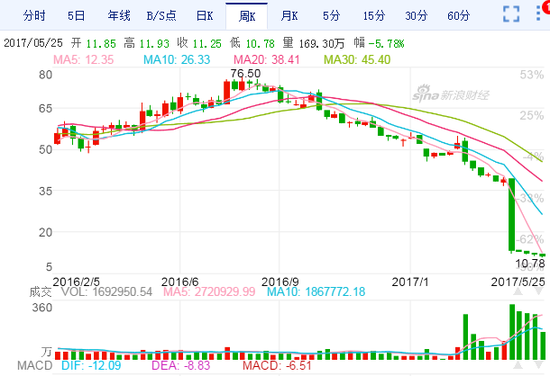
Task: Open the more options dots menu
Action: 539,12
